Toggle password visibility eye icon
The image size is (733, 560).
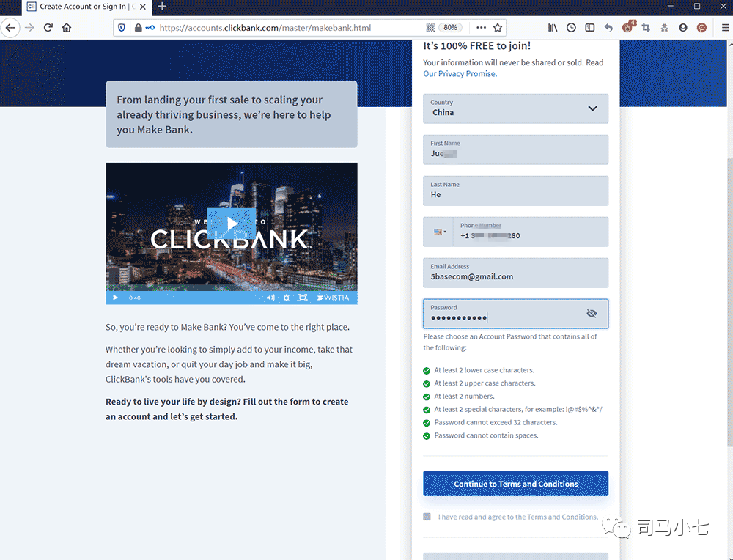592,313
